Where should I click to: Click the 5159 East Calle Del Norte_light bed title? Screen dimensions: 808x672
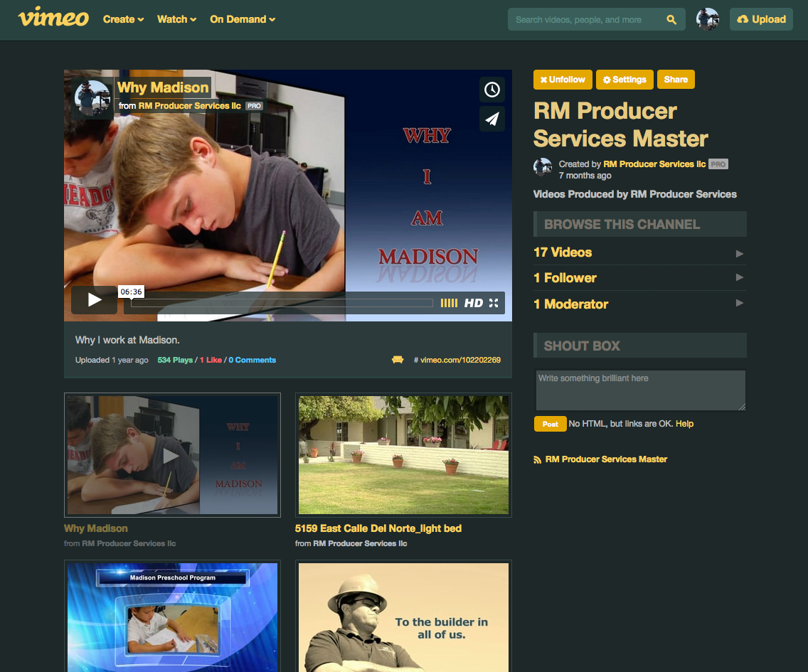tap(378, 528)
